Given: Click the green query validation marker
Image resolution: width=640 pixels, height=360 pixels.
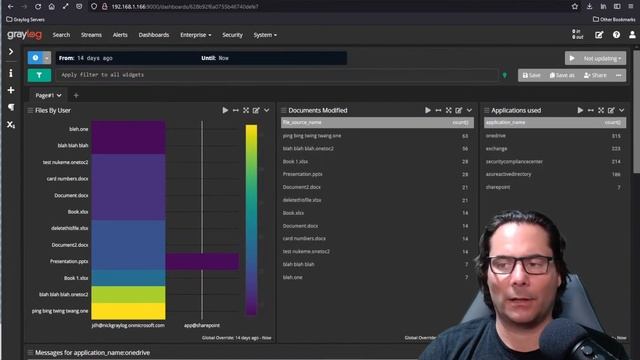Looking at the screenshot, I should pyautogui.click(x=504, y=75).
